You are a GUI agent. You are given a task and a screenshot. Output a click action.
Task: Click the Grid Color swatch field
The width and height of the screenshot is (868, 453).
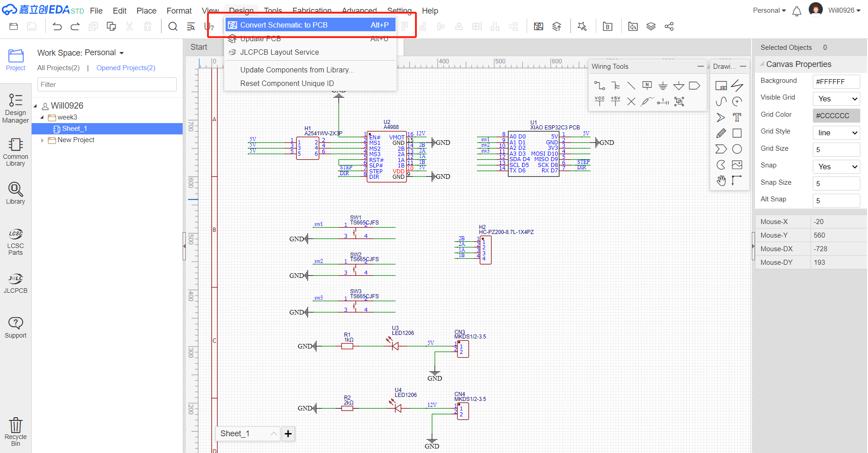pyautogui.click(x=836, y=115)
